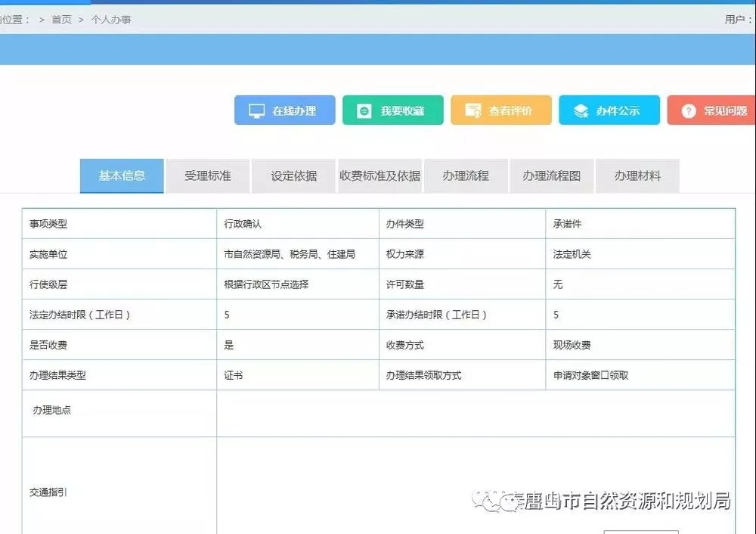The image size is (756, 534).
Task: Go to 首页 in the breadcrumb
Action: click(x=61, y=20)
